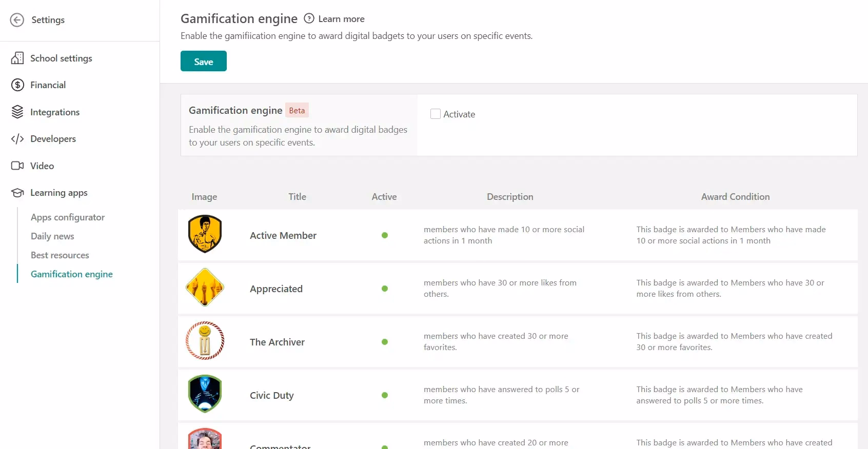Image resolution: width=868 pixels, height=449 pixels.
Task: Open the Daily news submenu item
Action: (x=52, y=236)
